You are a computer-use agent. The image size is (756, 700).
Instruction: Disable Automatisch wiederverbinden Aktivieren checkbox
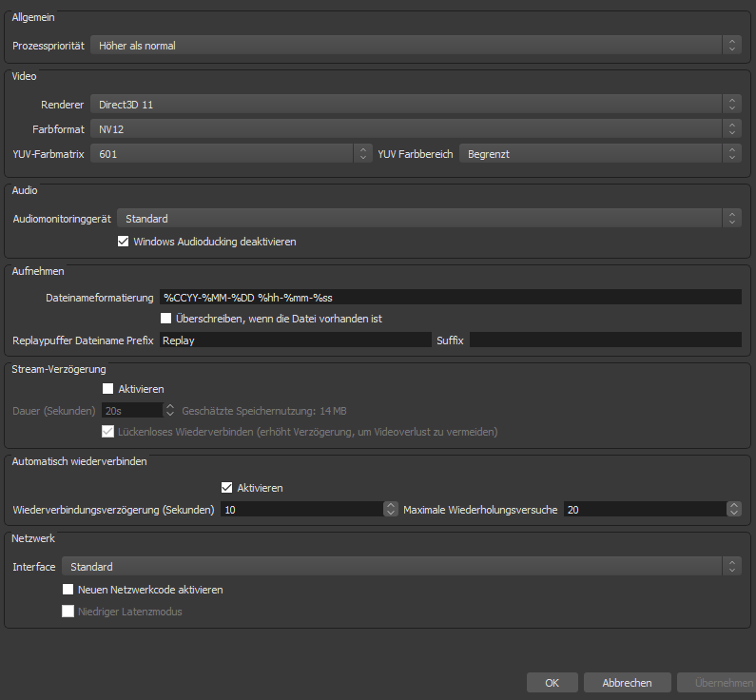click(226, 488)
